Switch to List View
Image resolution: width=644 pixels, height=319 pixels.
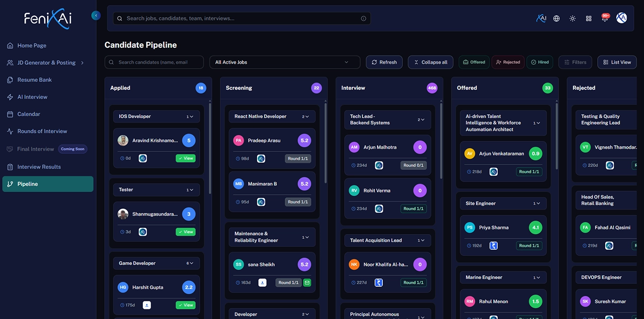(x=617, y=62)
